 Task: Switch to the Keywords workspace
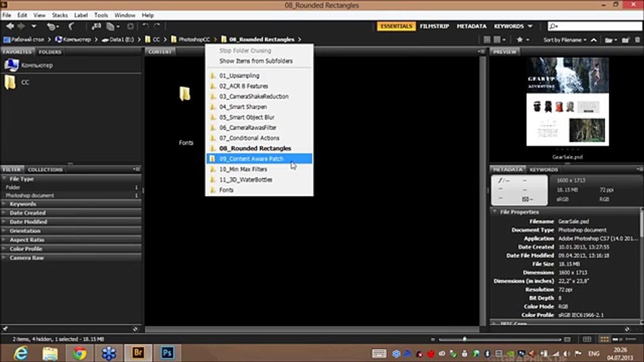tap(509, 26)
